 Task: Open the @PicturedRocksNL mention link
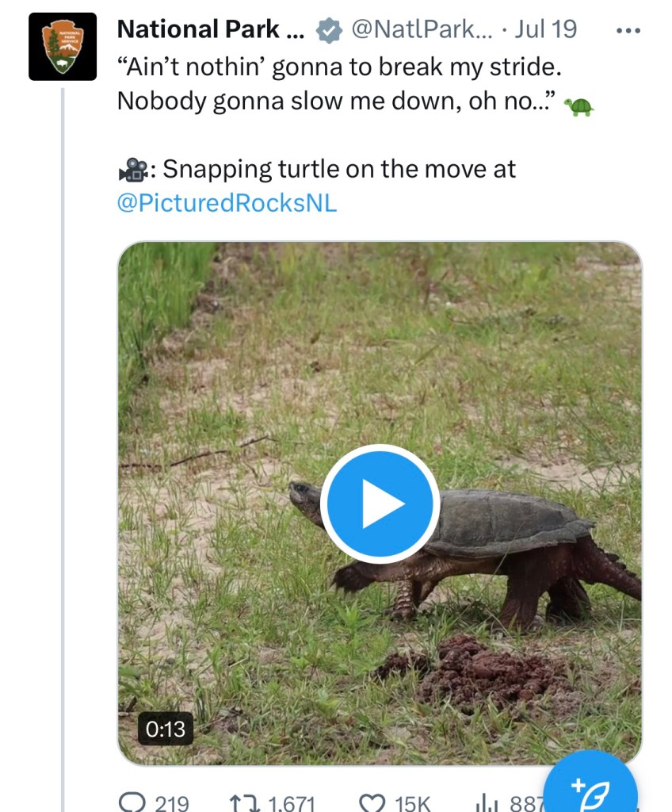pyautogui.click(x=227, y=203)
